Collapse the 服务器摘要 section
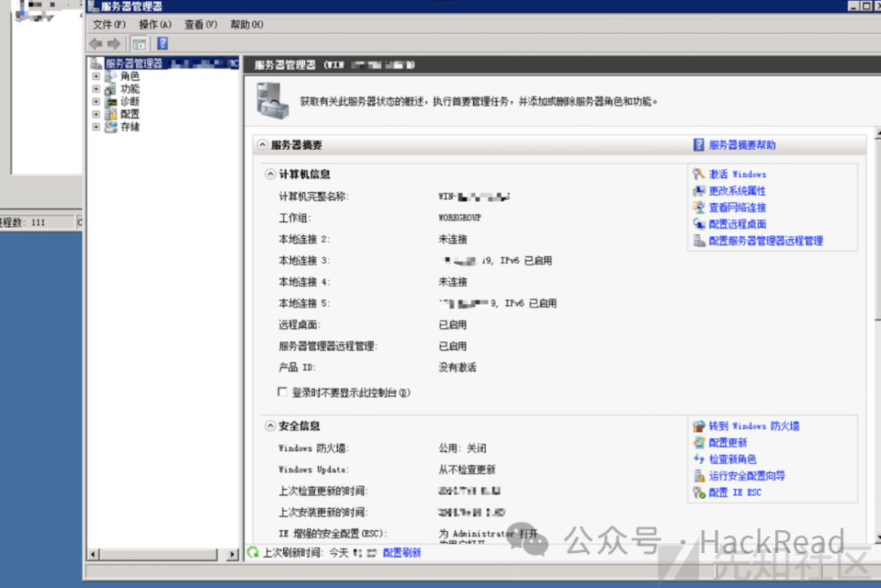 [x=263, y=145]
